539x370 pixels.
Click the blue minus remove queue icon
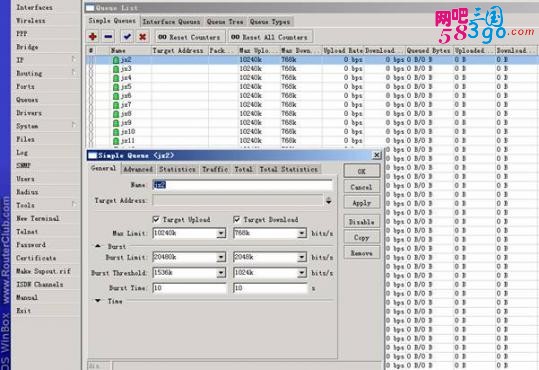coord(108,36)
